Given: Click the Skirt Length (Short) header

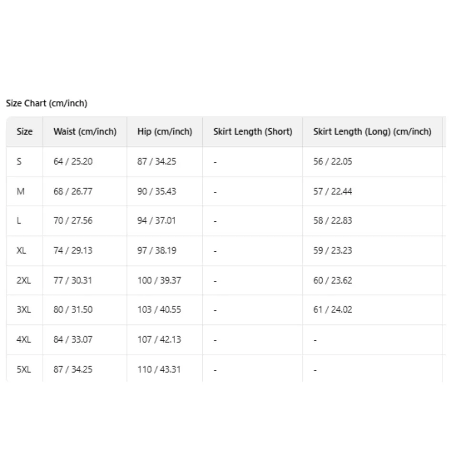Looking at the screenshot, I should pos(253,131).
